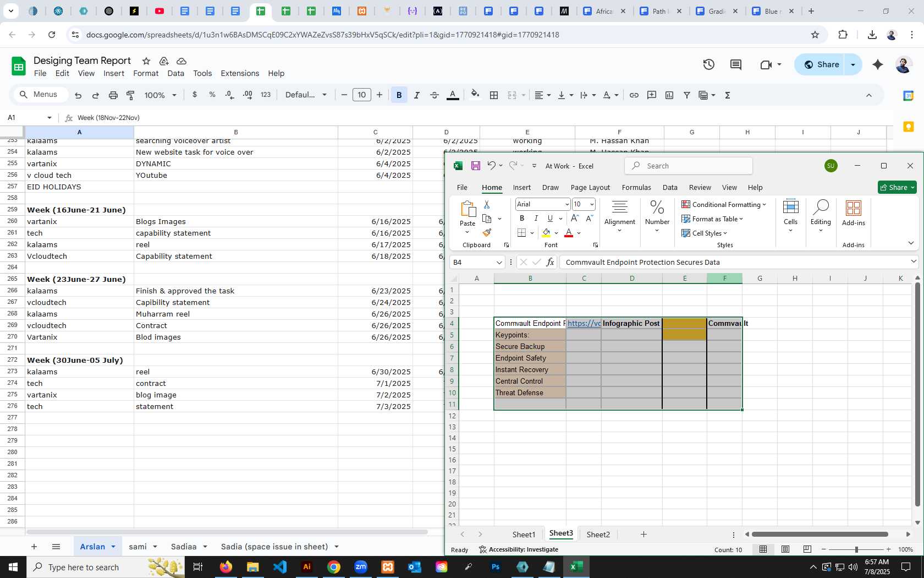
Task: Star the Desiging Team Report document
Action: (x=146, y=61)
